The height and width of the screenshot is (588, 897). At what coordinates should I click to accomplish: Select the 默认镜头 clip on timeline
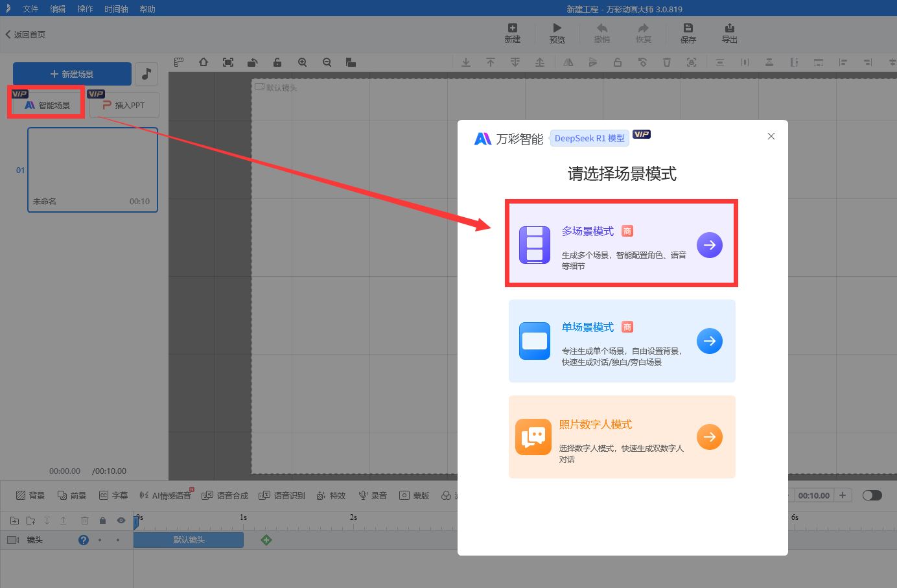point(189,540)
